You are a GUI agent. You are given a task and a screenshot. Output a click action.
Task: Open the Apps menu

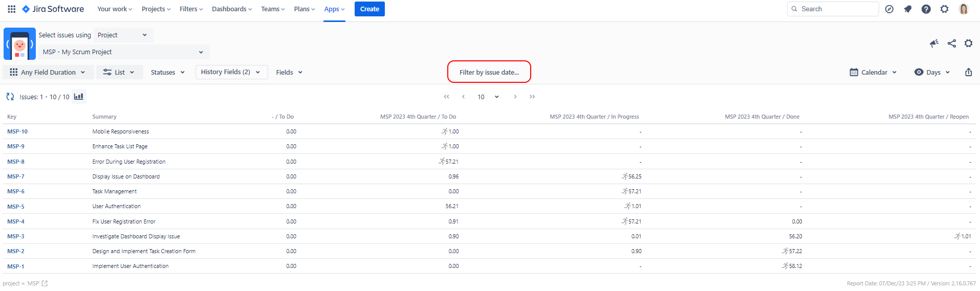334,9
